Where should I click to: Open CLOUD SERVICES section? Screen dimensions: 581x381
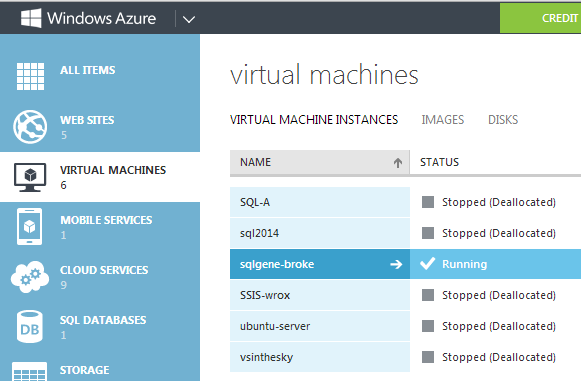tap(104, 270)
